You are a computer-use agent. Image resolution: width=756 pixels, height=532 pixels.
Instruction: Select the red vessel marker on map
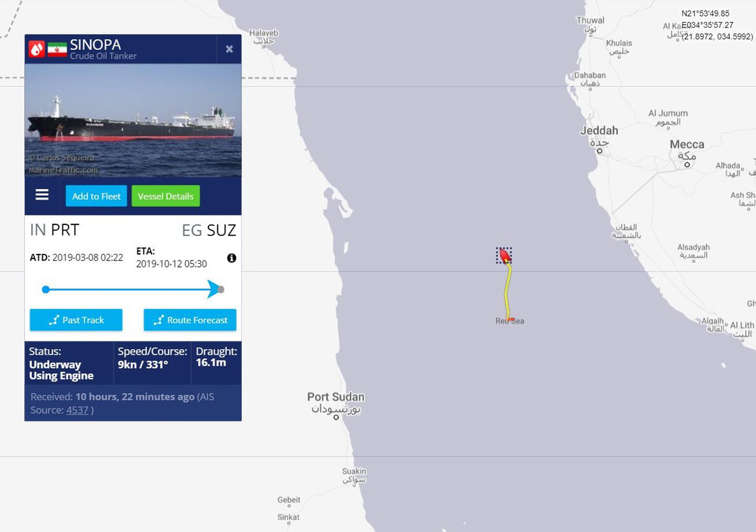(x=504, y=255)
